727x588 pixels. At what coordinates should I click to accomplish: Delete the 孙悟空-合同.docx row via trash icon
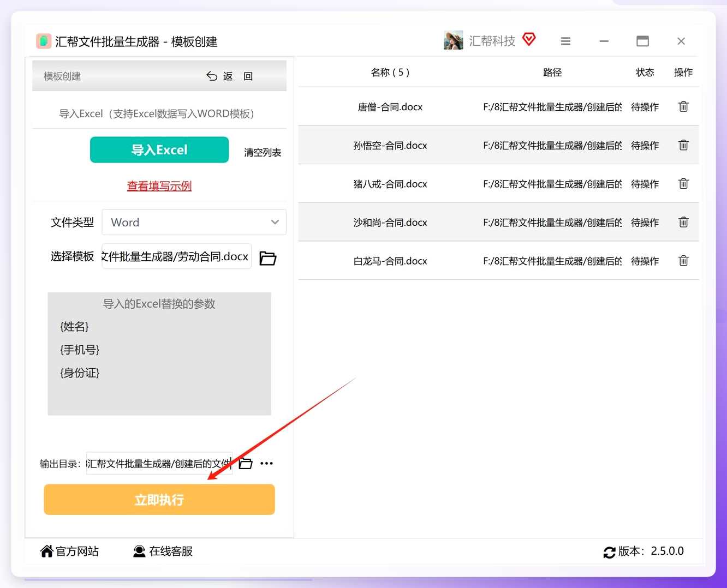(683, 145)
